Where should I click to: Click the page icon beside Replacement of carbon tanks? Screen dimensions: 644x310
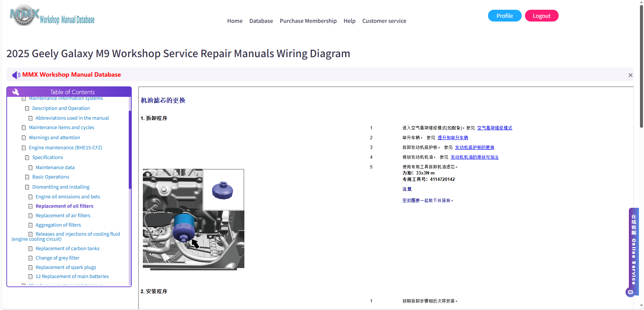31,249
